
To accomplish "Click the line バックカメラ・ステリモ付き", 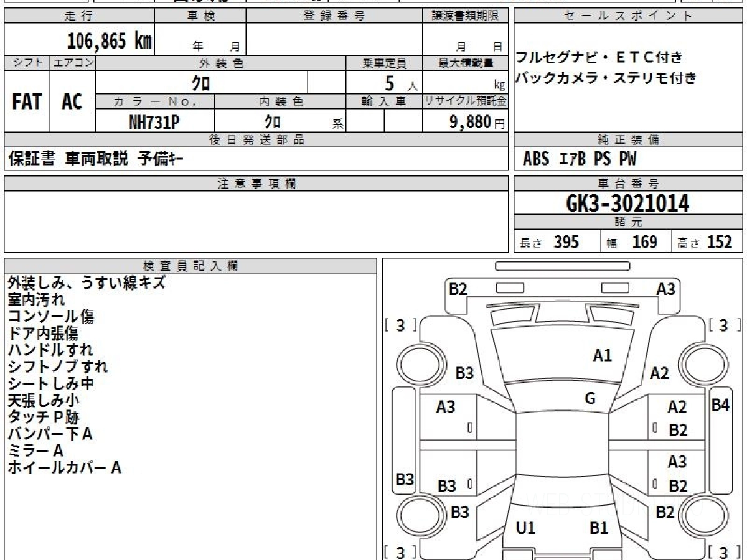I will 605,78.
